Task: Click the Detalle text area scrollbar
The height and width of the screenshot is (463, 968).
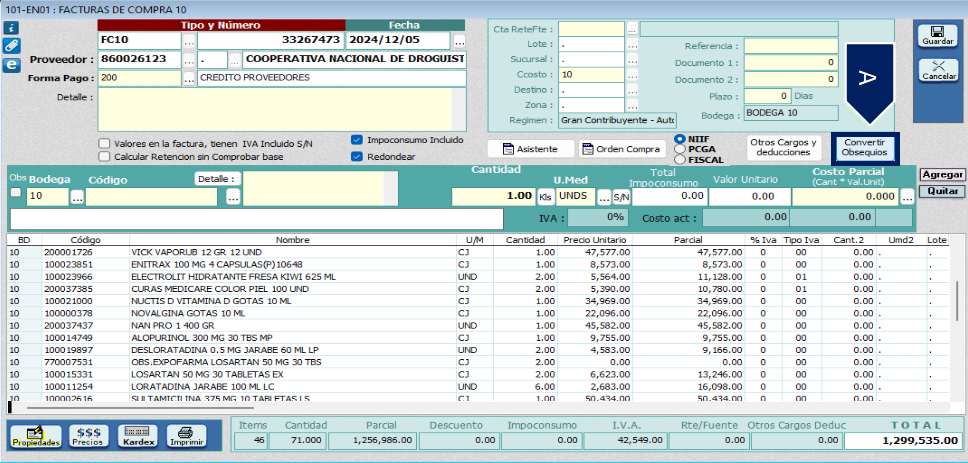Action: point(459,109)
